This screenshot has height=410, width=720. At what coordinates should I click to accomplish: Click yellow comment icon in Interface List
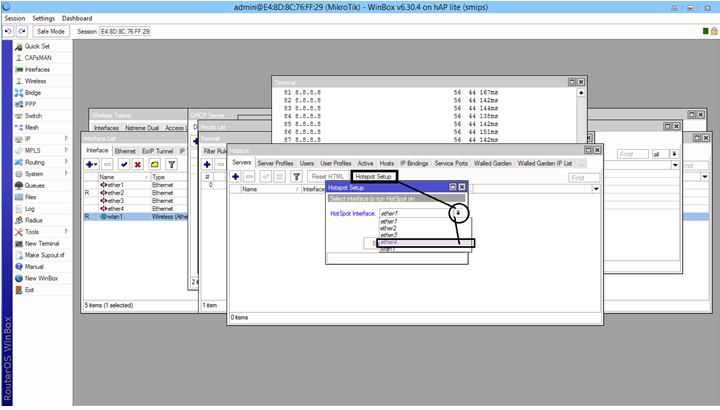pyautogui.click(x=155, y=164)
